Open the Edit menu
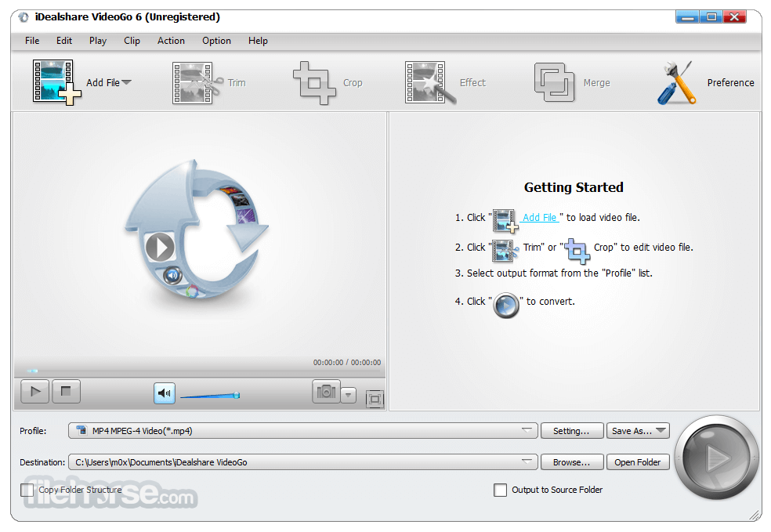 click(x=64, y=41)
